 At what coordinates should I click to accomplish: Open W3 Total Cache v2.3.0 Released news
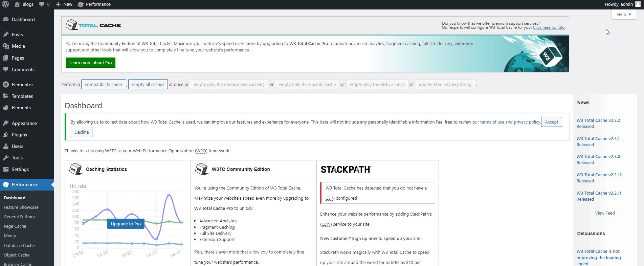pos(598,159)
